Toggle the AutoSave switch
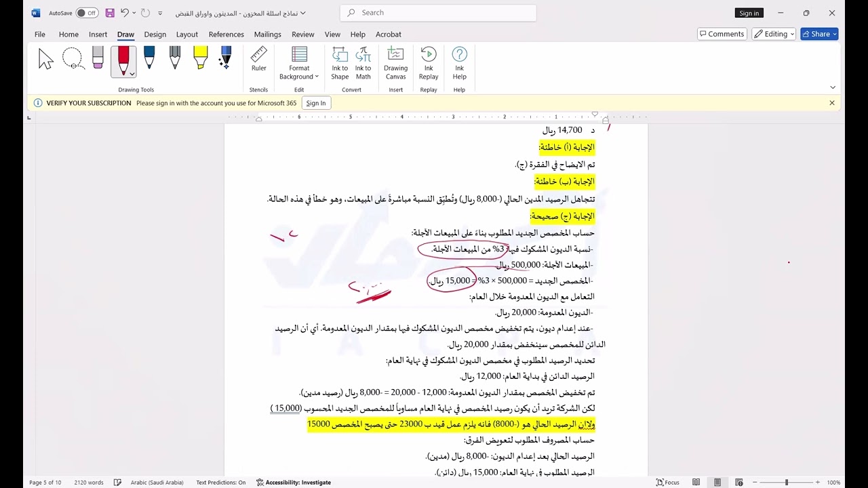The width and height of the screenshot is (868, 488). pyautogui.click(x=87, y=13)
